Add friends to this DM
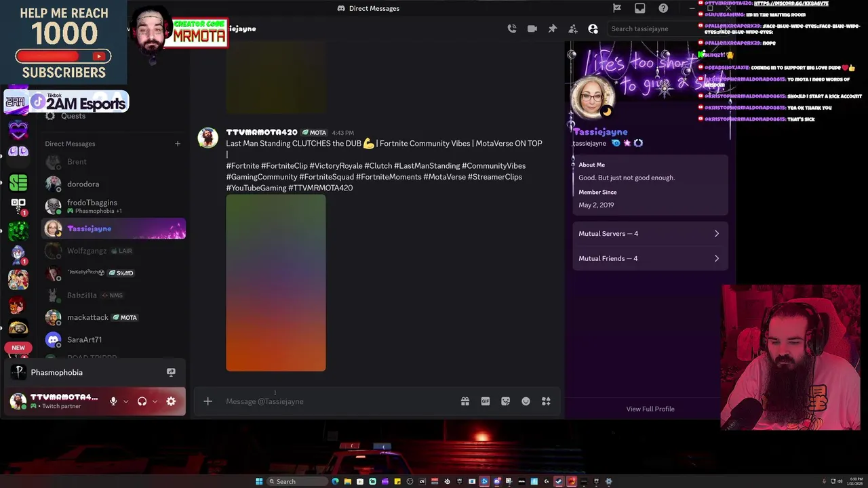This screenshot has width=868, height=488. pos(573,28)
